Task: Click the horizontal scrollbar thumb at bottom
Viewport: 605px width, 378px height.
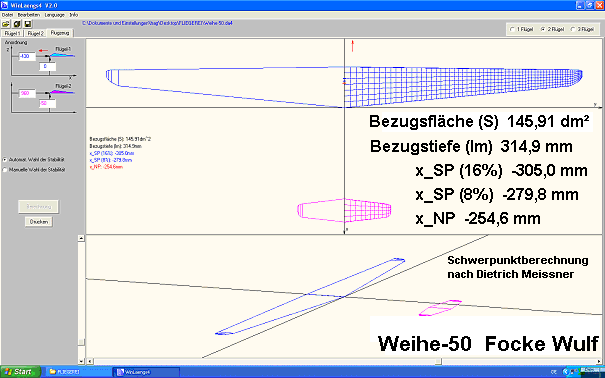Action: tap(438, 361)
